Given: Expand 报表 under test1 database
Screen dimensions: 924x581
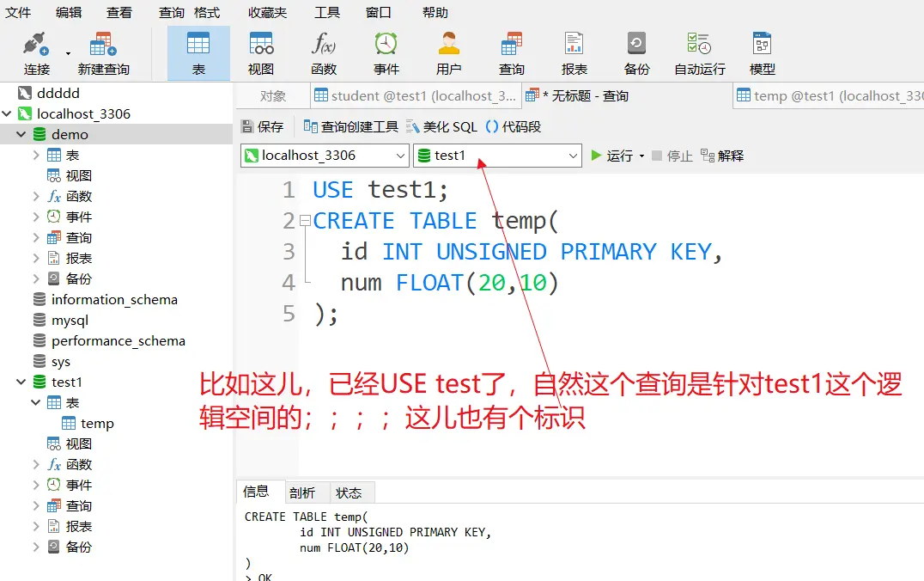Looking at the screenshot, I should click(36, 526).
